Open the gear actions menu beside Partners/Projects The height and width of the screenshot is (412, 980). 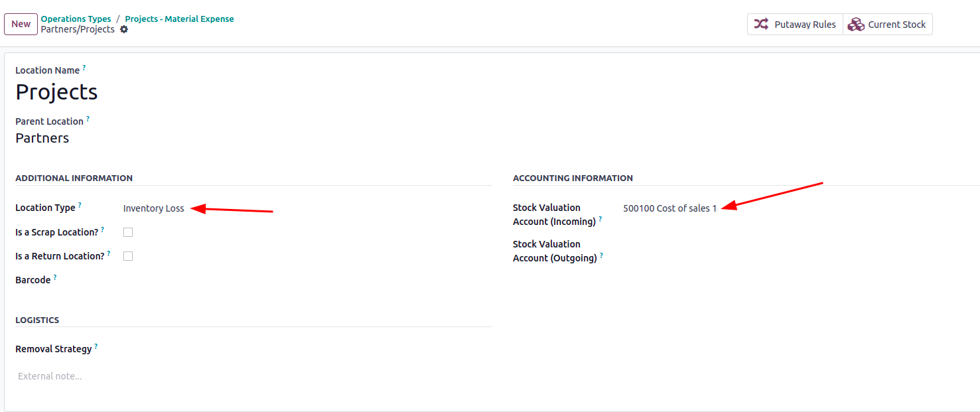coord(124,30)
